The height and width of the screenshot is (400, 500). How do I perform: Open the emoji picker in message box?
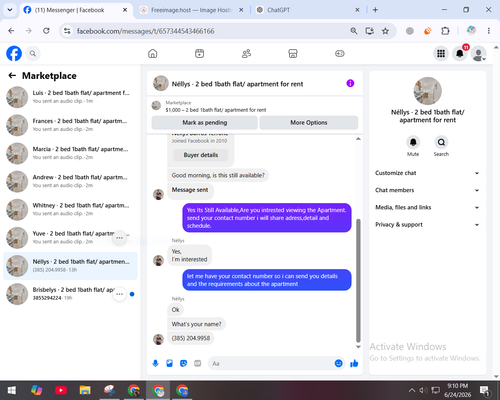pyautogui.click(x=338, y=363)
